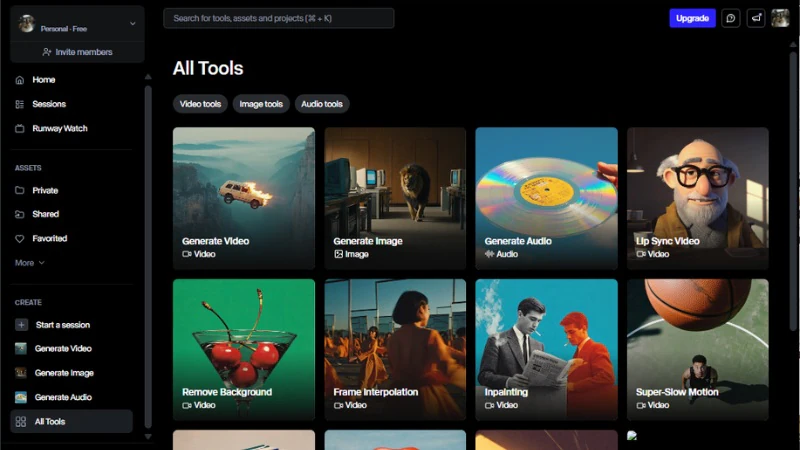Click Invite members
This screenshot has width=800, height=450.
[77, 52]
